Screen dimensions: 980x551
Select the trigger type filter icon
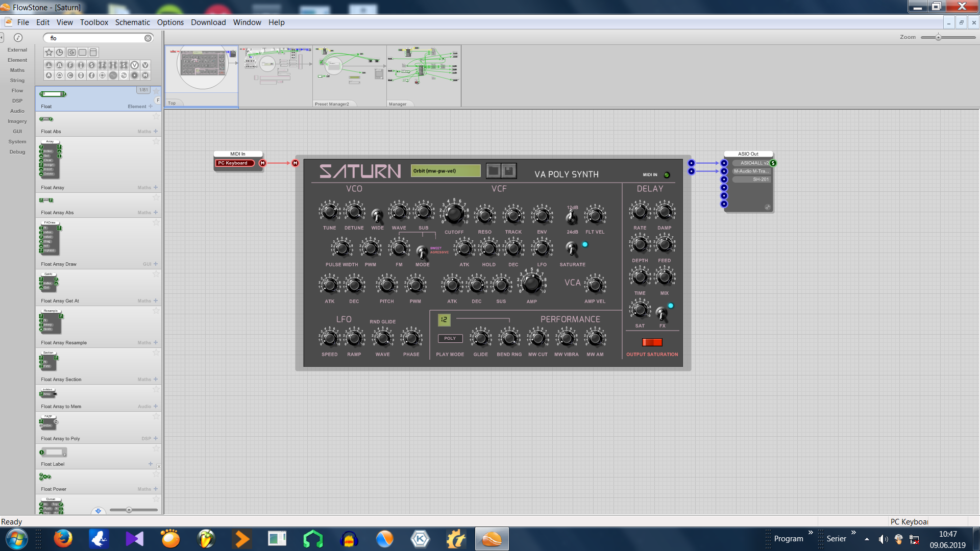[x=49, y=65]
